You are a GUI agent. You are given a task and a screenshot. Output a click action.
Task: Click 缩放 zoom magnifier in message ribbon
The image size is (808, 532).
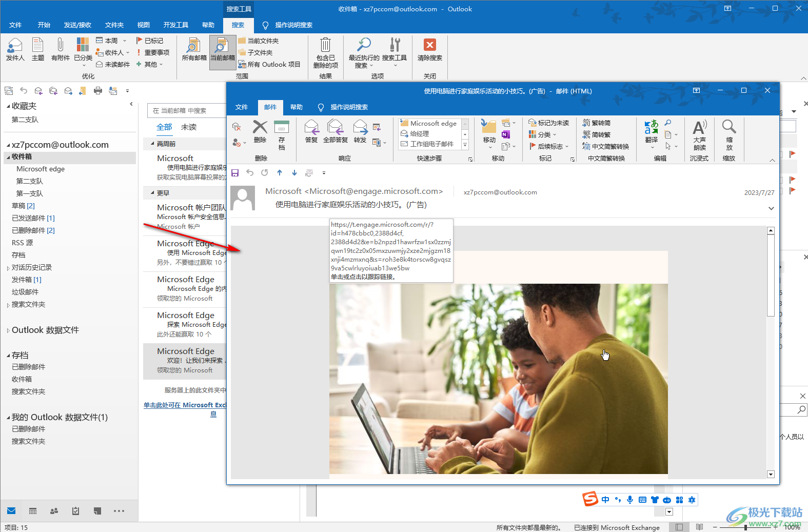[x=729, y=135]
